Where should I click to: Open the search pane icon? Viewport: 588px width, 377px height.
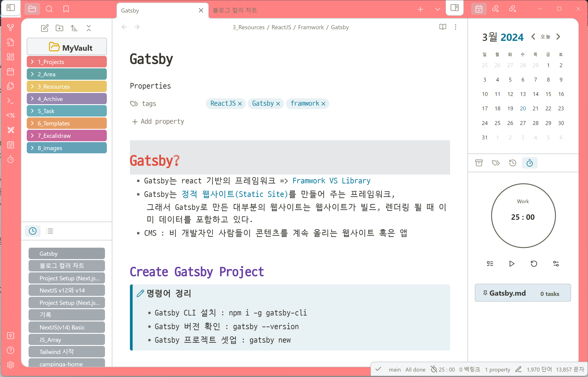(49, 9)
